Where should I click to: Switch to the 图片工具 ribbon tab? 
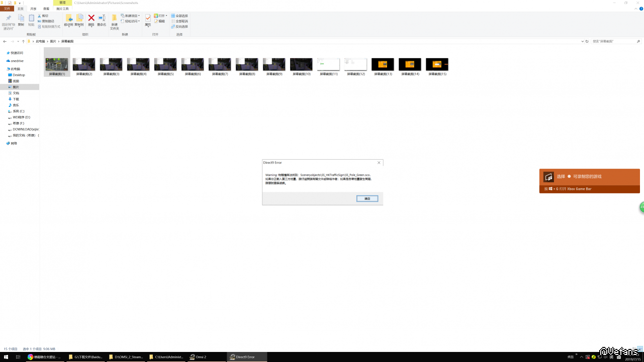coord(62,9)
